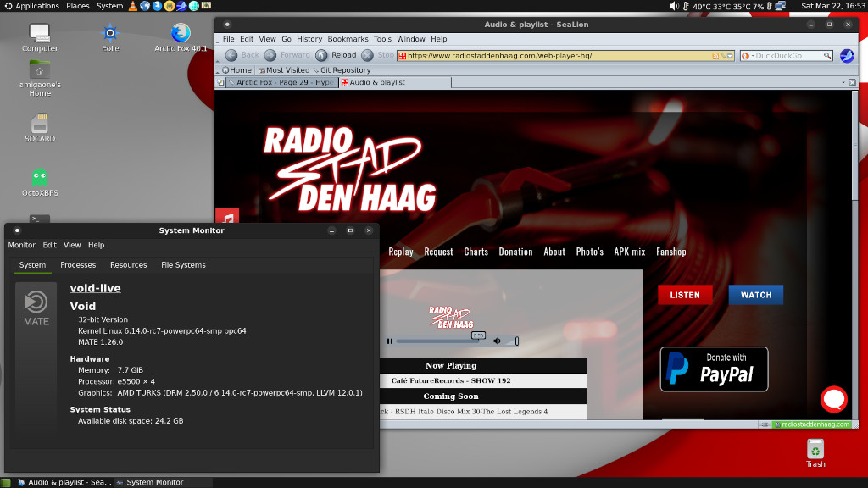Viewport: 868px width, 488px height.
Task: Switch to the Arctic Fox - Page 29 tab
Action: 282,82
